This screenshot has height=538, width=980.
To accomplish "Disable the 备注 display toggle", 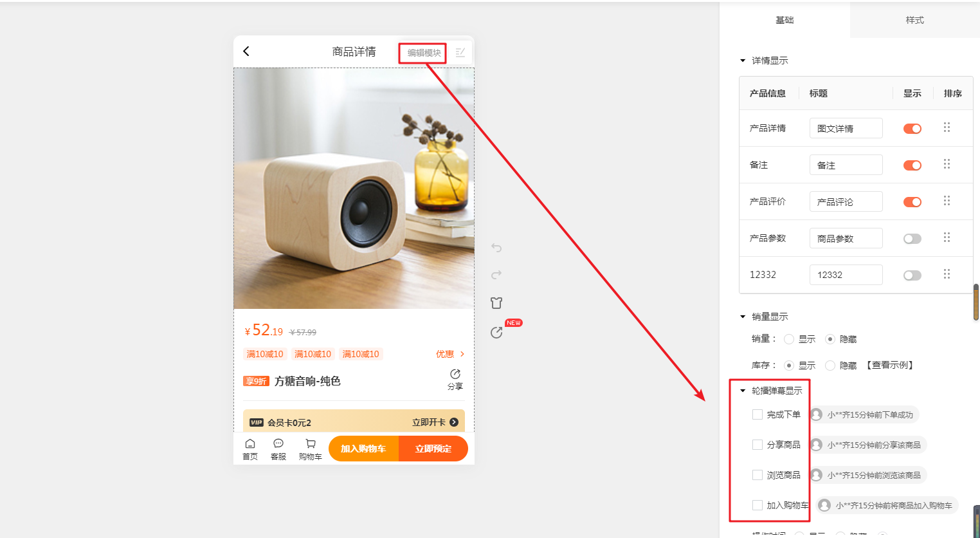I will (912, 165).
